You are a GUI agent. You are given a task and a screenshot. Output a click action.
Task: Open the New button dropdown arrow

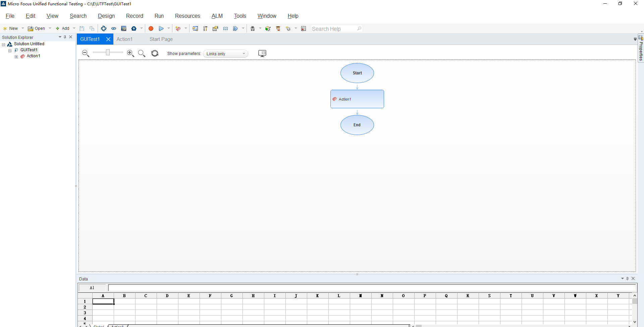pos(23,28)
